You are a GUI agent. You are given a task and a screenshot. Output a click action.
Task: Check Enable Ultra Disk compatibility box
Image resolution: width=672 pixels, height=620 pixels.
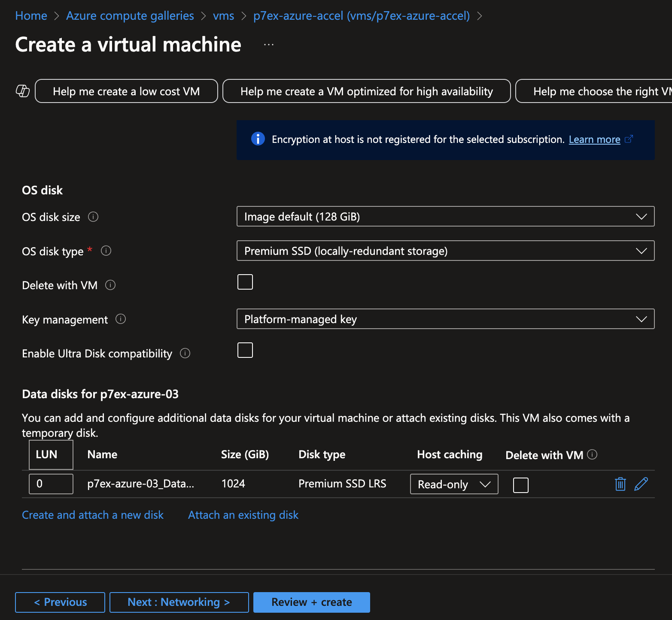coord(245,350)
